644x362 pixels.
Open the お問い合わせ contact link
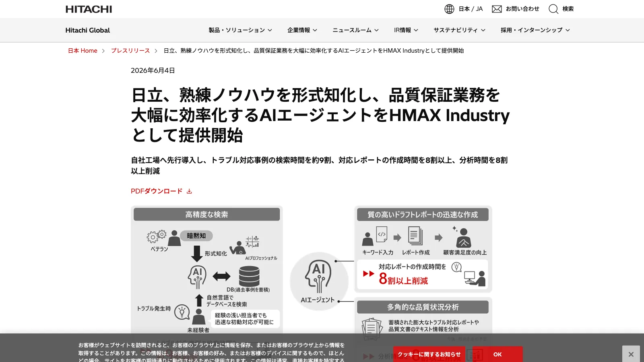click(522, 9)
